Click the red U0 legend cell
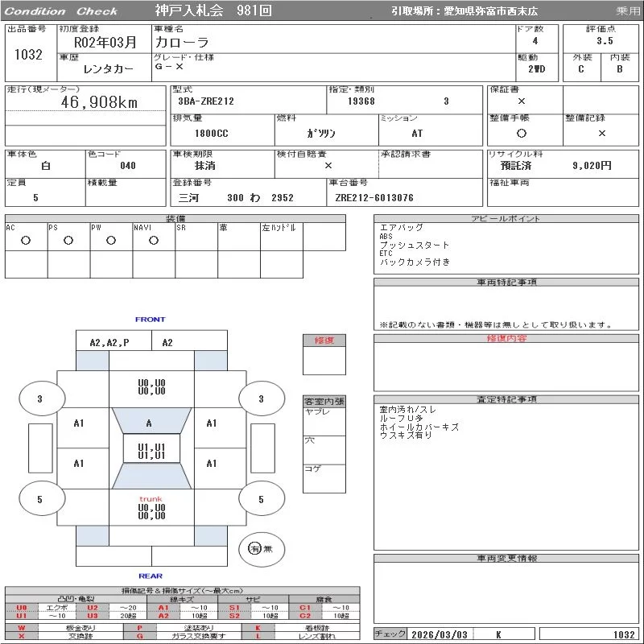The height and width of the screenshot is (644, 644). coord(22,607)
